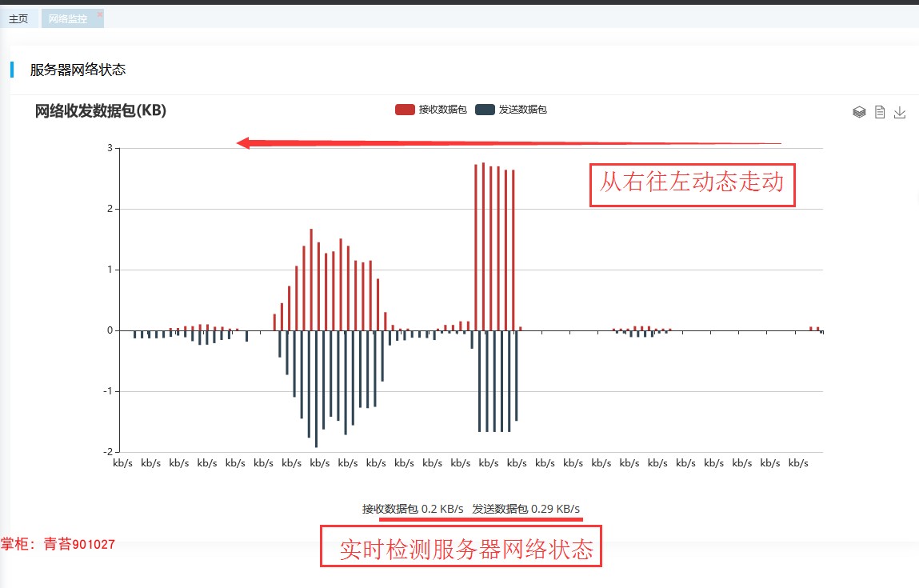Click the 发送数据包 0.29 KB/s readout
The image size is (919, 588).
tap(526, 509)
